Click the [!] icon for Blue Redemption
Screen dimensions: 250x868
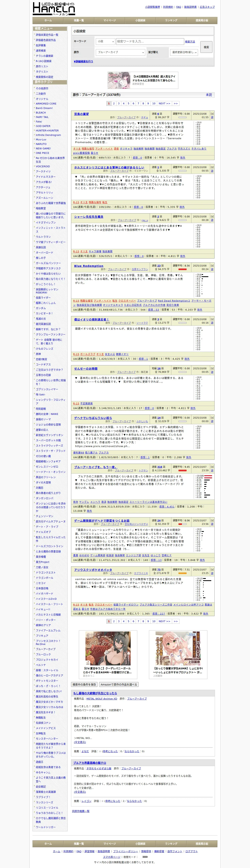[212, 266]
